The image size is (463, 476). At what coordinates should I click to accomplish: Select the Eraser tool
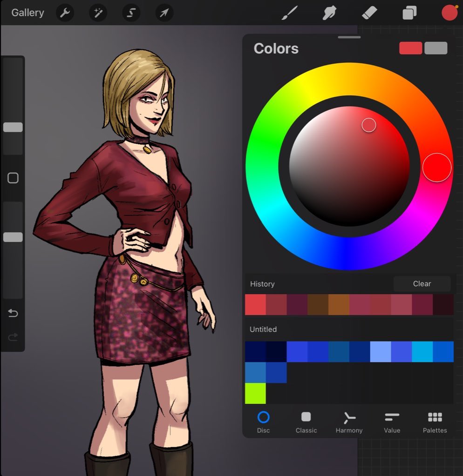point(369,13)
